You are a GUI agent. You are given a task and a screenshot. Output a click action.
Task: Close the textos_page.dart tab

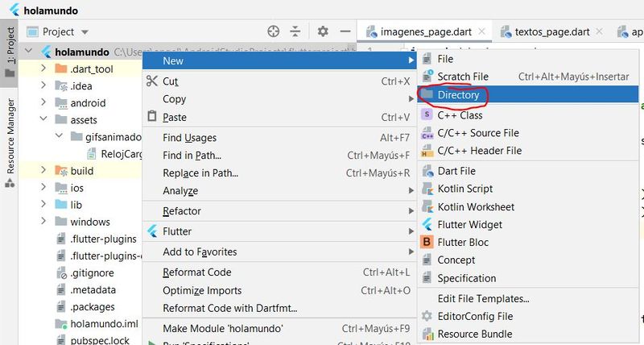click(x=599, y=31)
